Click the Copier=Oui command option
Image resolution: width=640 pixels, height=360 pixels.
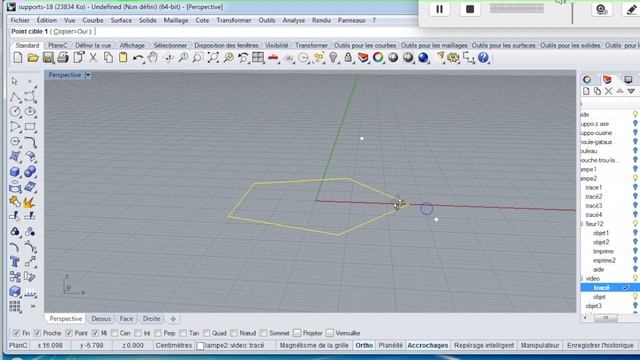(73, 31)
